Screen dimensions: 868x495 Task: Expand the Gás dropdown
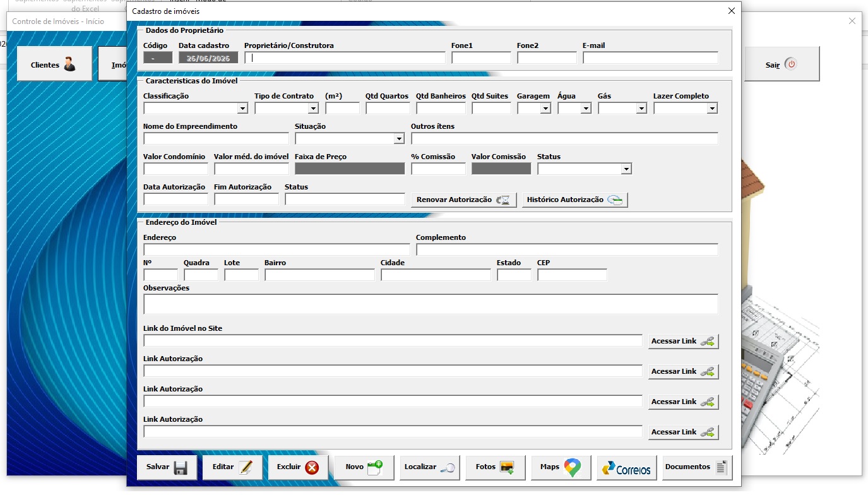(x=641, y=109)
